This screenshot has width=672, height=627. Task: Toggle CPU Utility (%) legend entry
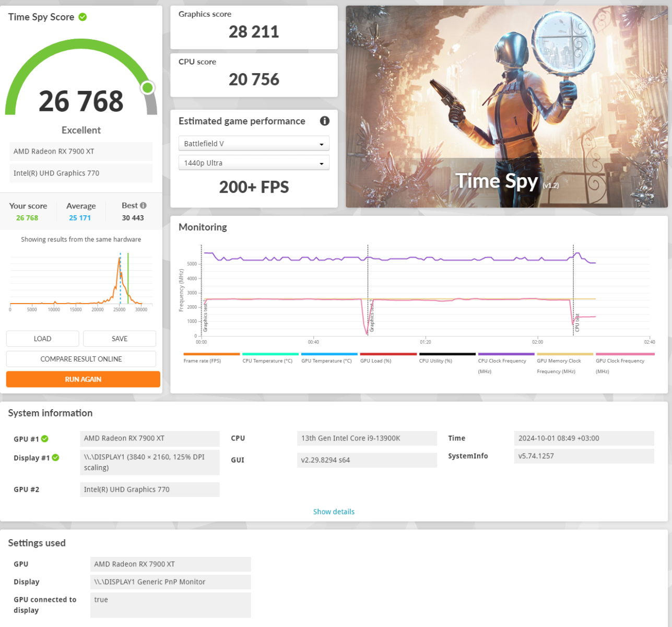(x=447, y=358)
